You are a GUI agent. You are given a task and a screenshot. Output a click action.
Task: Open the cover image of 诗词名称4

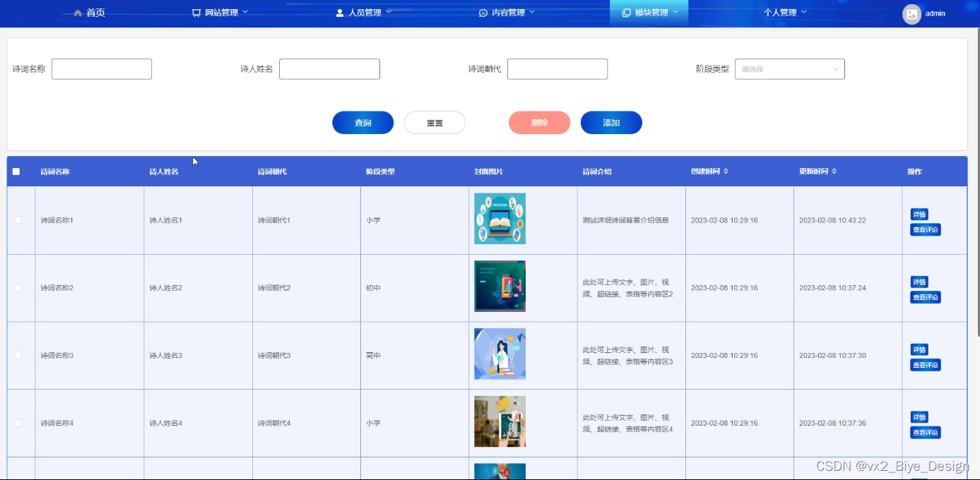pos(500,421)
